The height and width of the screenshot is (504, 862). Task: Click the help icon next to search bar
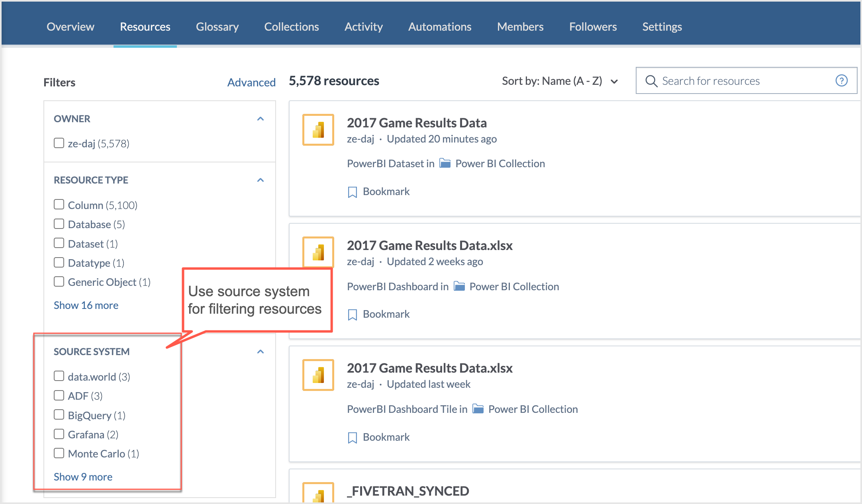[x=842, y=80]
